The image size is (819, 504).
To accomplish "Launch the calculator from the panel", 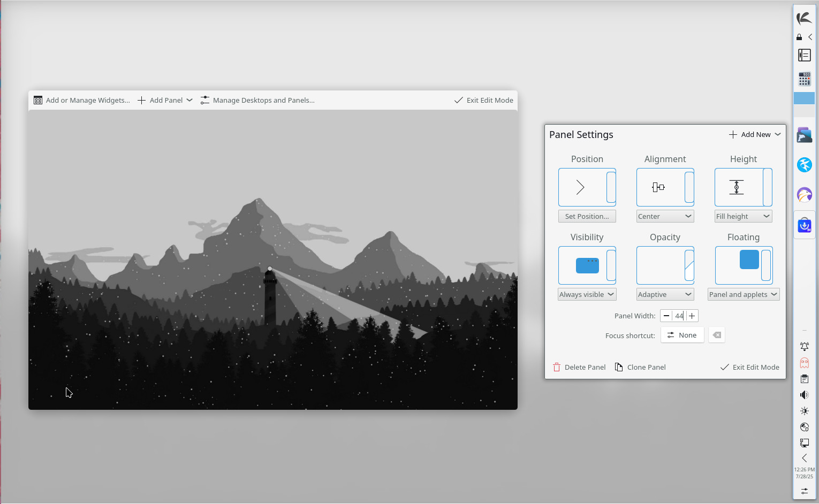I will 804,79.
